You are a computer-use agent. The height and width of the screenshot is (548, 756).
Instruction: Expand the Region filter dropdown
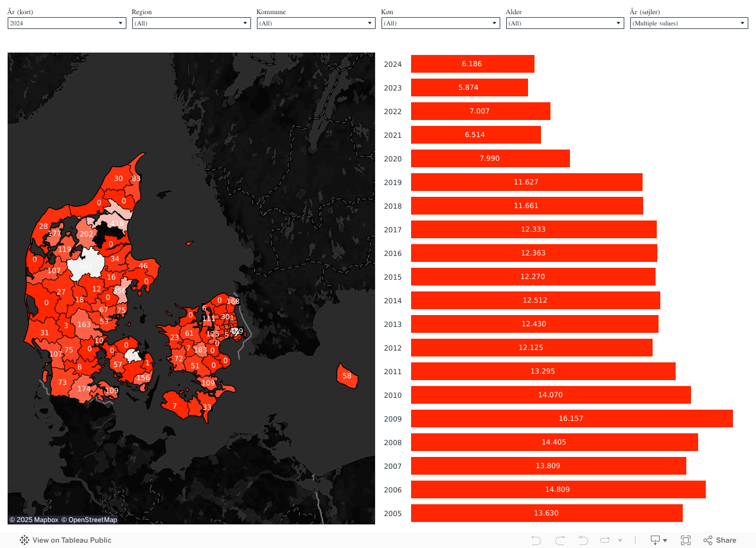pyautogui.click(x=191, y=23)
